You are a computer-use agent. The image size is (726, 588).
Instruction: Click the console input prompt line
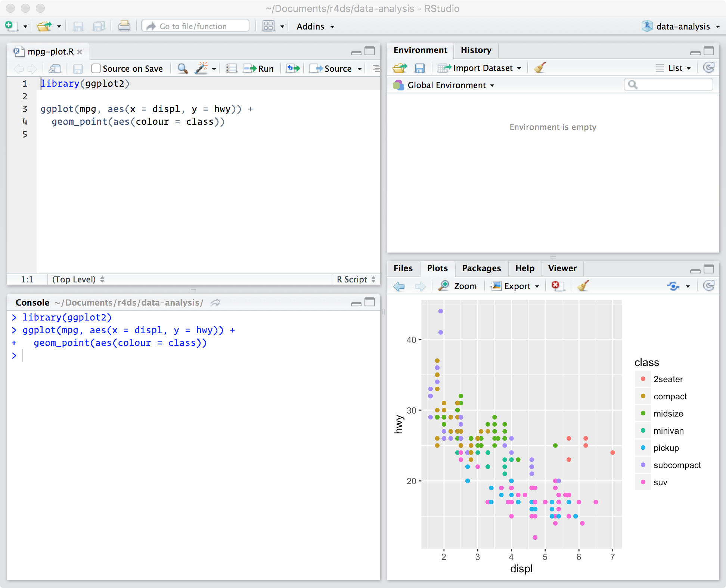click(x=193, y=356)
